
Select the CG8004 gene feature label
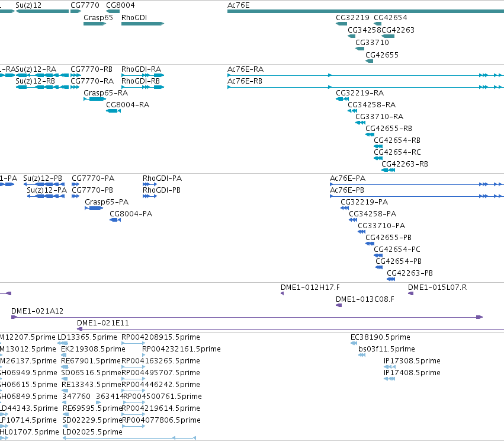[120, 5]
